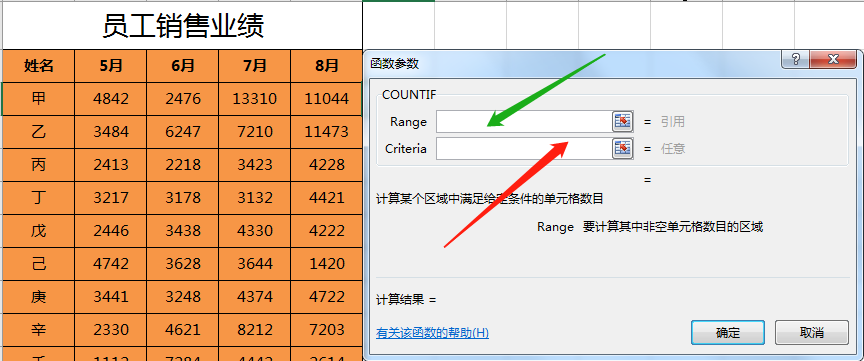Image resolution: width=864 pixels, height=361 pixels.
Task: Select the 姓名 header cell
Action: [x=39, y=66]
